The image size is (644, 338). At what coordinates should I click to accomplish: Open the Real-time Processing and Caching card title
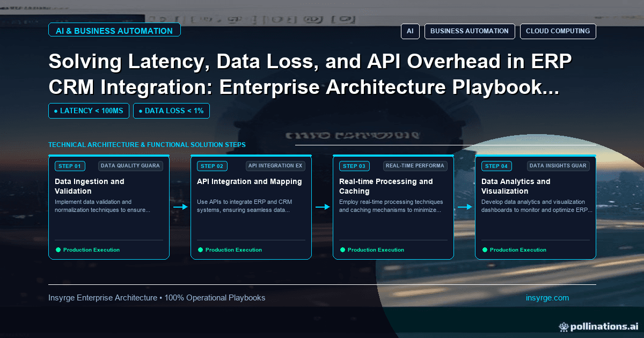(386, 186)
